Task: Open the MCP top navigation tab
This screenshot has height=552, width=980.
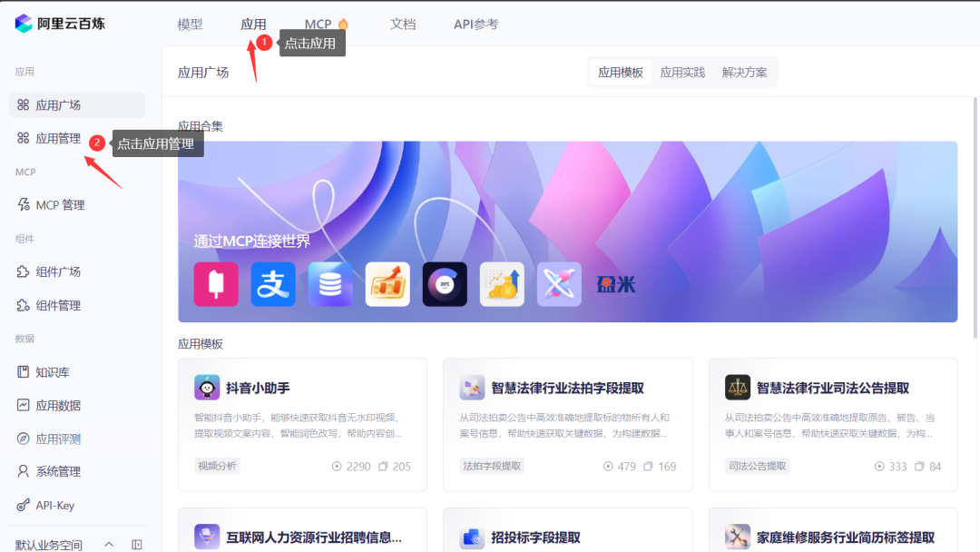Action: (x=318, y=25)
